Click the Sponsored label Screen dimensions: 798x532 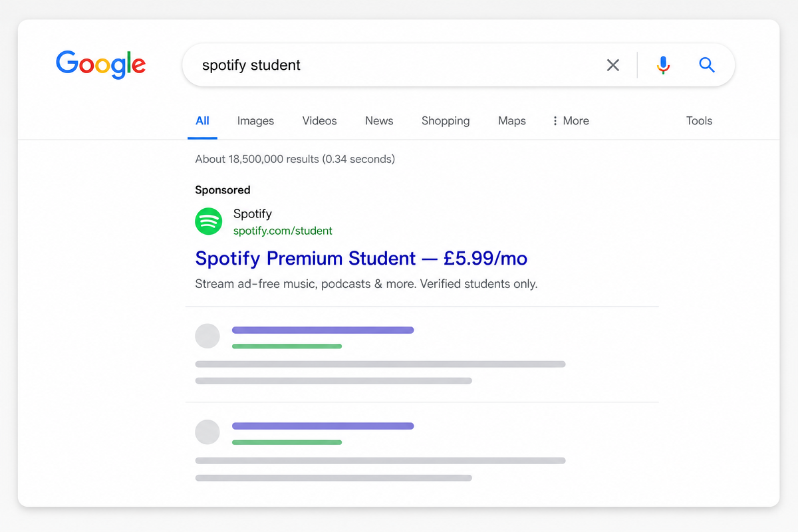pos(223,190)
